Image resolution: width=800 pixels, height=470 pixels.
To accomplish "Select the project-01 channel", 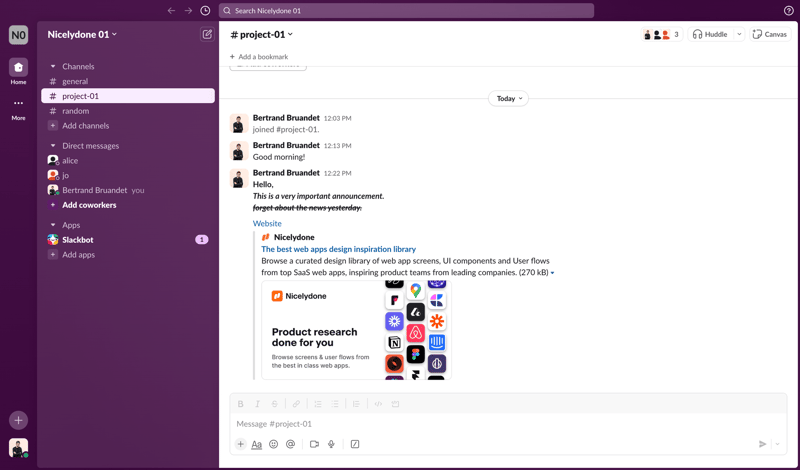I will (x=128, y=96).
